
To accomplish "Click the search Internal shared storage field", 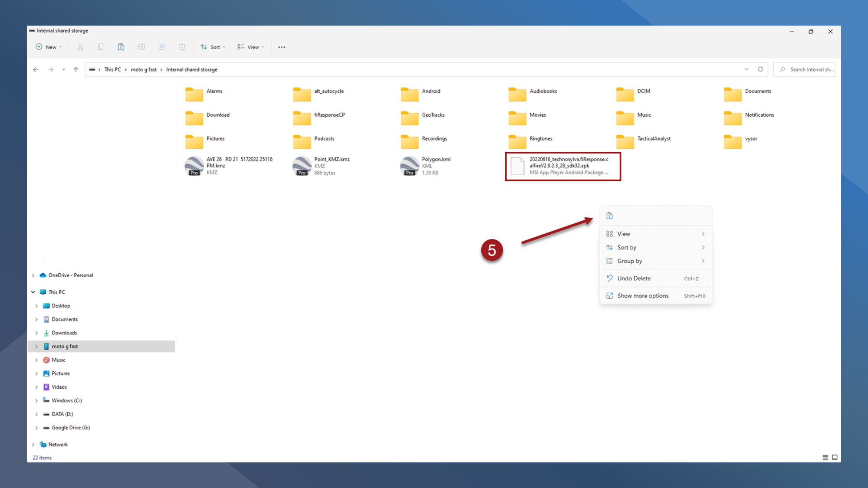I will click(810, 69).
